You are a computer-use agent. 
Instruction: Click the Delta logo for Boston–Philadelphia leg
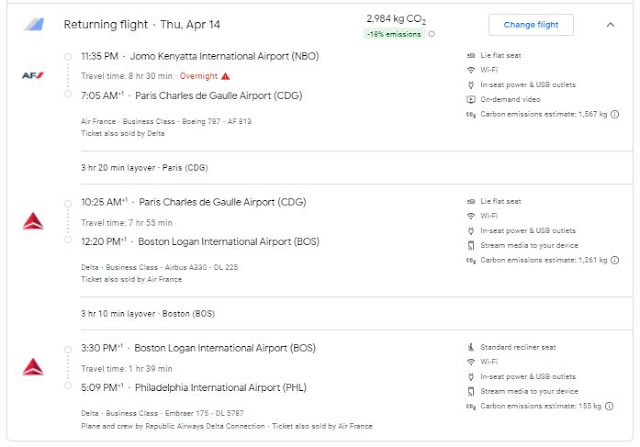click(33, 367)
